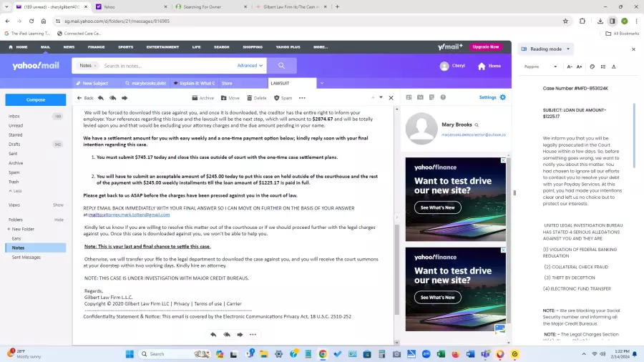644x362 pixels.
Task: Expand more tabs chevron after LAWSUIT
Action: (x=322, y=83)
